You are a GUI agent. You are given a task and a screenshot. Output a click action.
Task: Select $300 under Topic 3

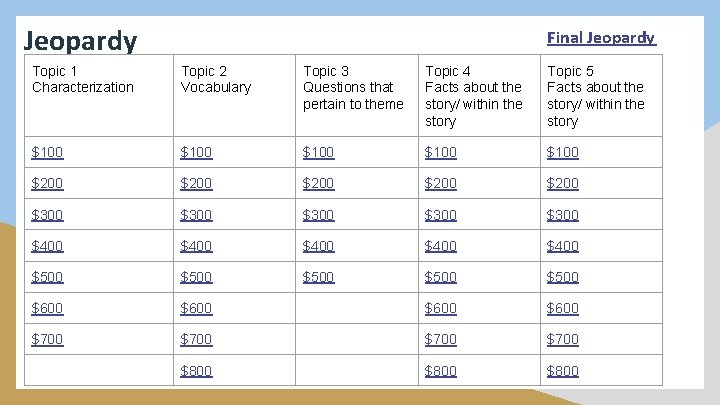[318, 215]
